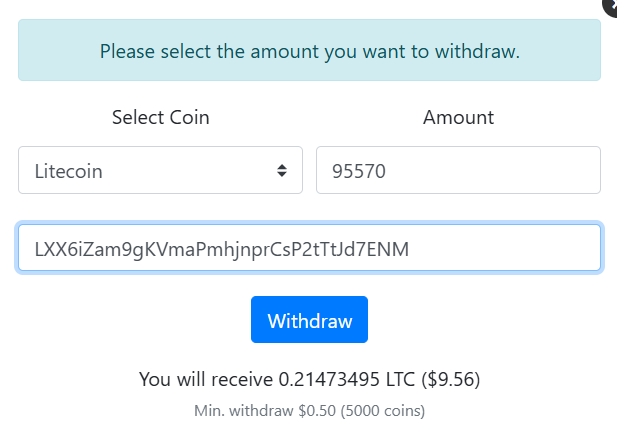Click the withdraw amount info banner
617x437 pixels.
309,50
